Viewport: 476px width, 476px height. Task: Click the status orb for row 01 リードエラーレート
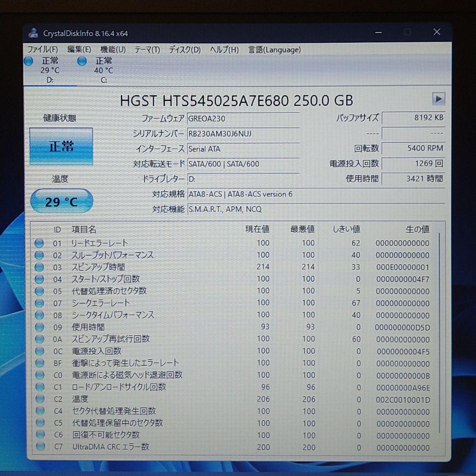[x=39, y=243]
